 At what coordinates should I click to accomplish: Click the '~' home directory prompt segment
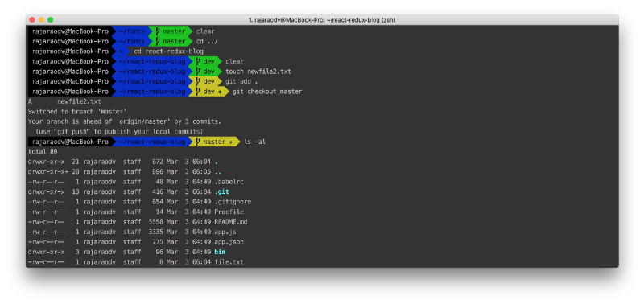coord(122,51)
